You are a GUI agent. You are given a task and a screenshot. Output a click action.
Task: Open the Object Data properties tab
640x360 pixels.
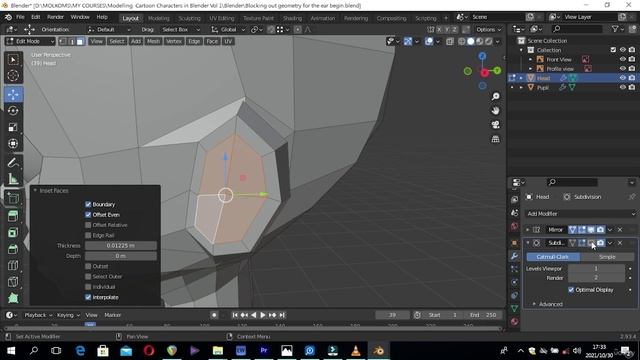click(514, 308)
